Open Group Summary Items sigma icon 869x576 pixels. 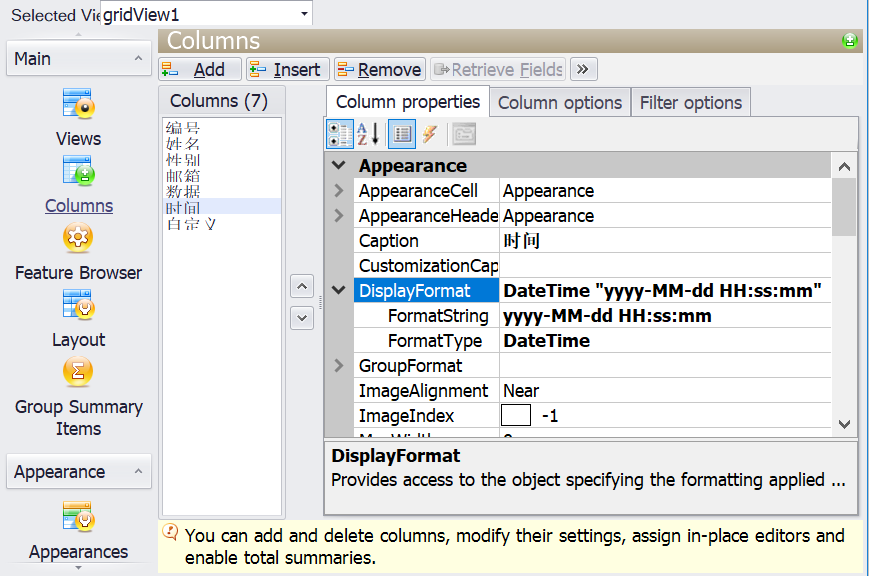tap(78, 371)
